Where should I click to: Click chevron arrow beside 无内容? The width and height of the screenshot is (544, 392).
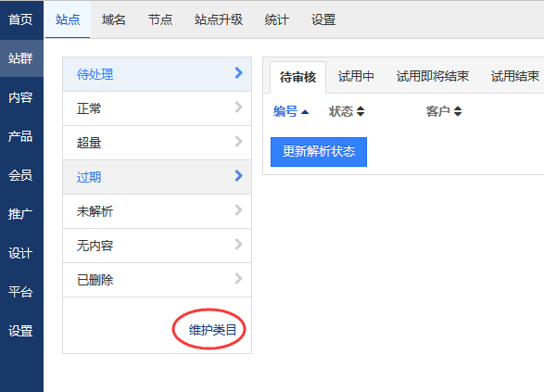click(239, 245)
